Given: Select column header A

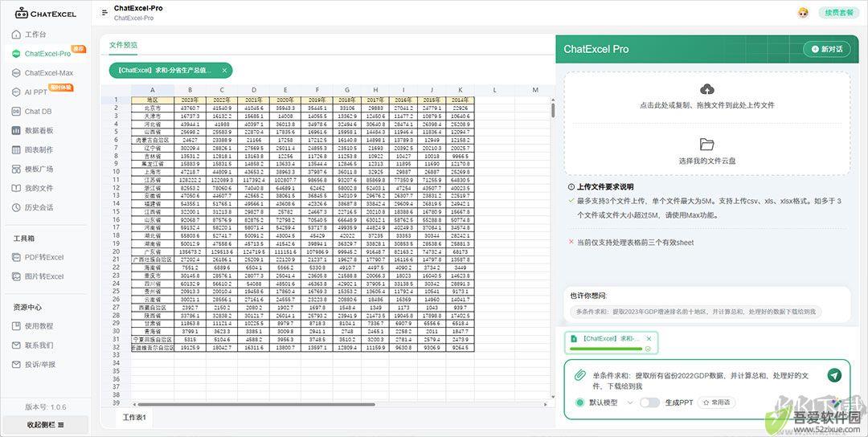Looking at the screenshot, I should tap(153, 90).
